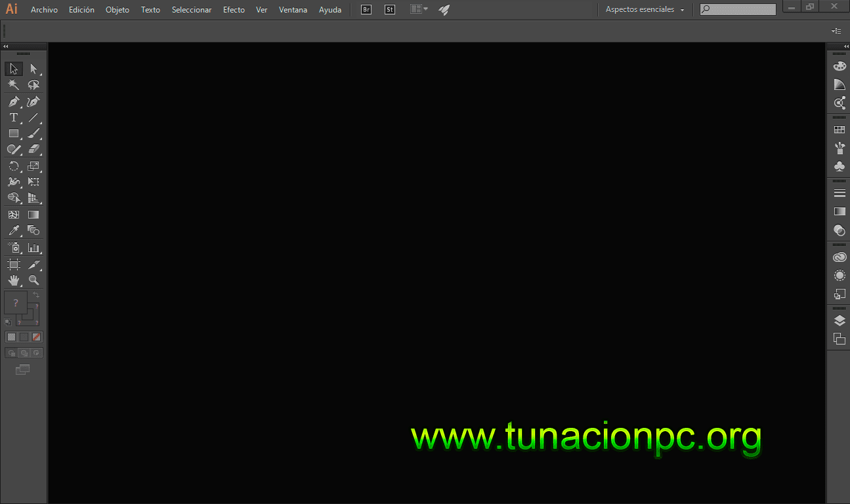Open the Creative Cloud Libraries panel
The image size is (850, 504).
click(839, 257)
